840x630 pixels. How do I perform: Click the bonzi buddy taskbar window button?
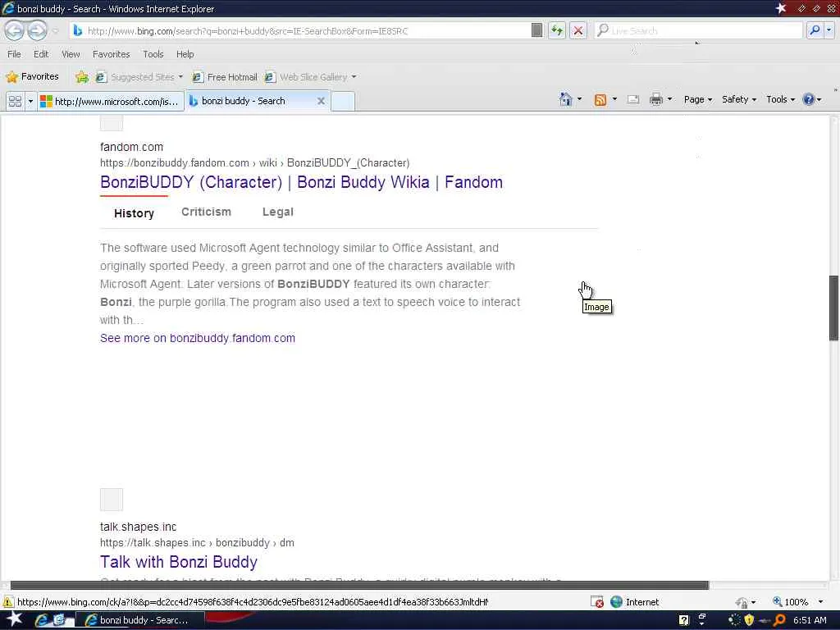(139, 620)
